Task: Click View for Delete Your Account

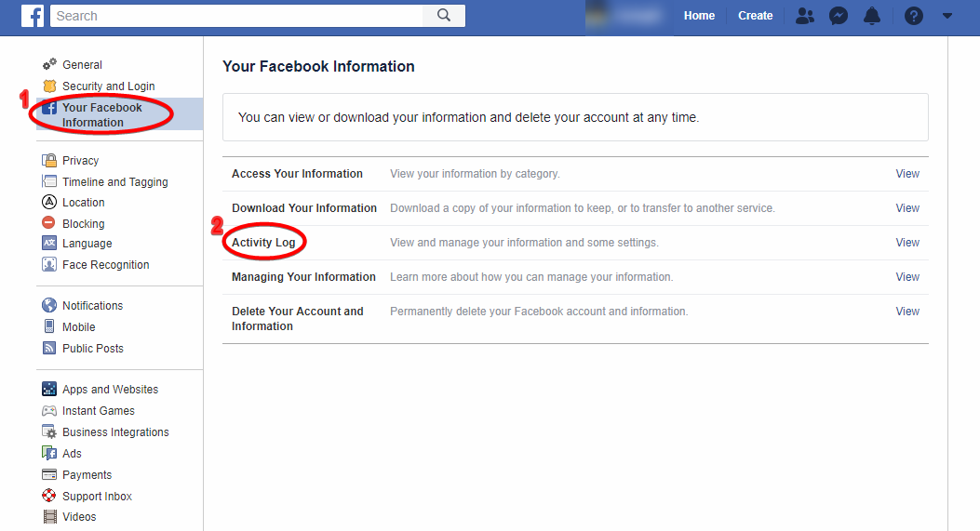Action: pyautogui.click(x=907, y=312)
